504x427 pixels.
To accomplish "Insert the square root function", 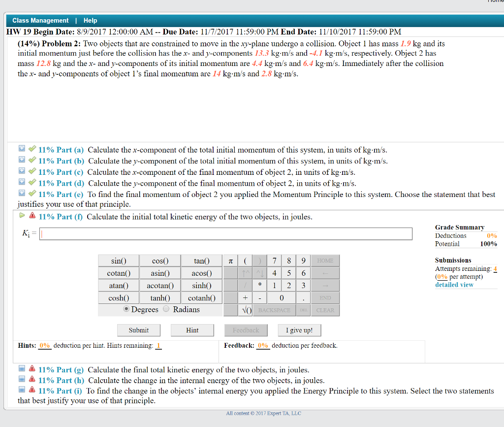I will point(246,310).
